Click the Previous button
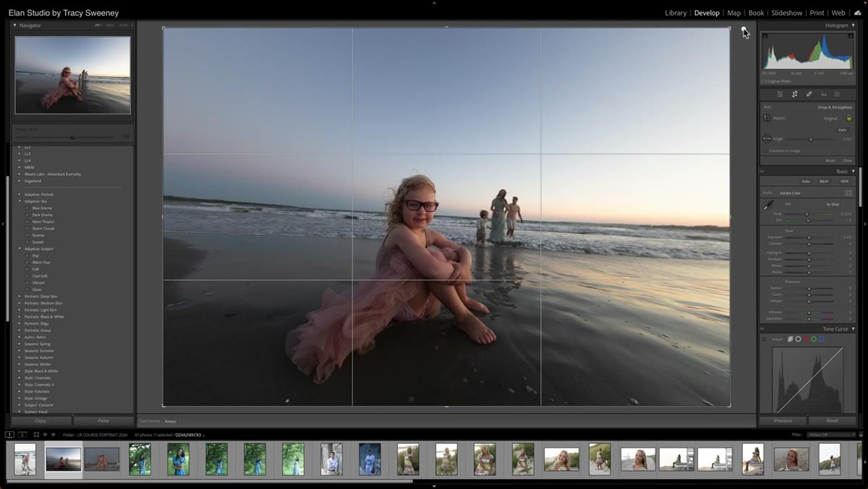Viewport: 868px width, 489px height. click(783, 420)
